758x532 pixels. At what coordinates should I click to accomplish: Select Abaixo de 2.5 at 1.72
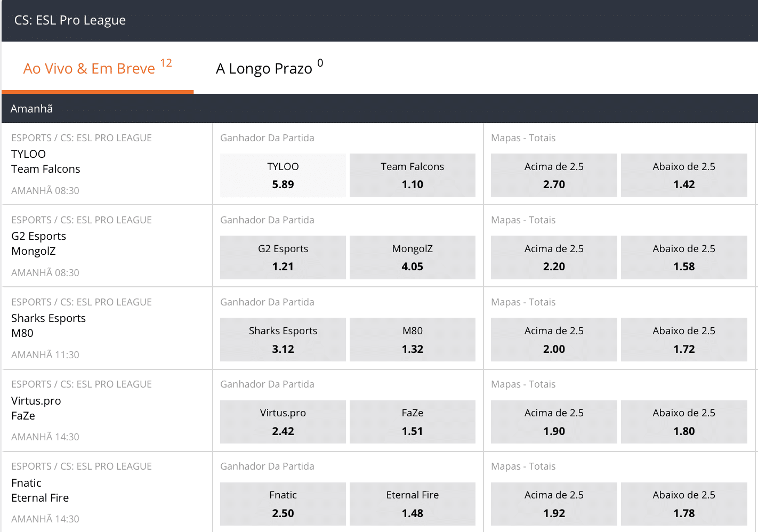coord(684,340)
